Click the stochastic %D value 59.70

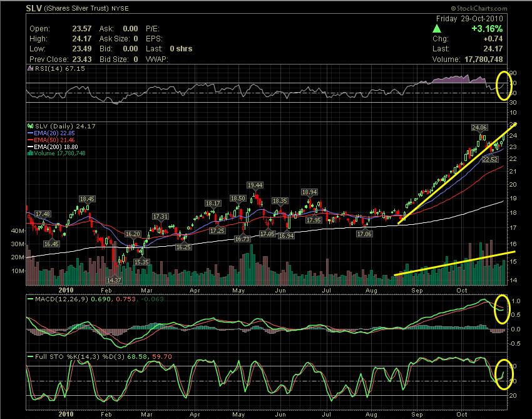(x=162, y=357)
